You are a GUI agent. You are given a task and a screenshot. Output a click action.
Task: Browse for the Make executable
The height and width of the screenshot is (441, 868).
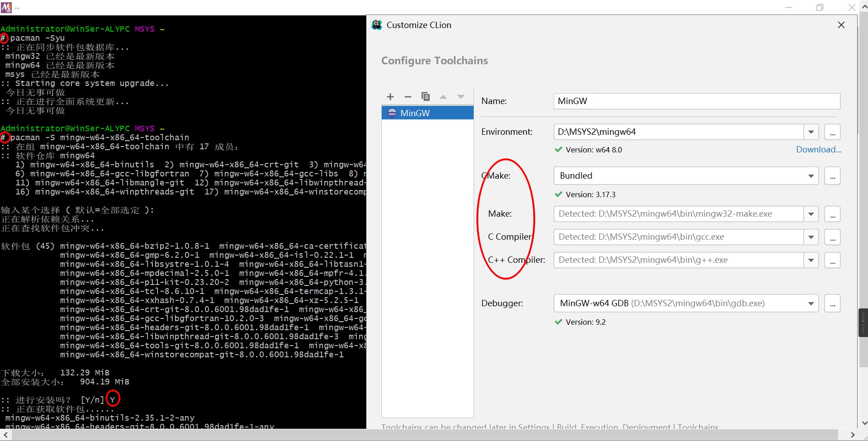tap(832, 214)
